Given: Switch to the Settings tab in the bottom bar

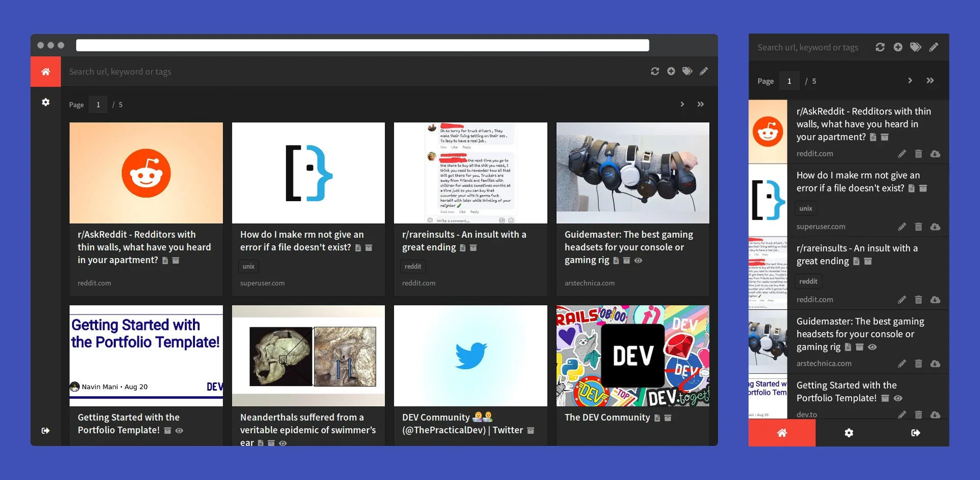Looking at the screenshot, I should tap(849, 433).
